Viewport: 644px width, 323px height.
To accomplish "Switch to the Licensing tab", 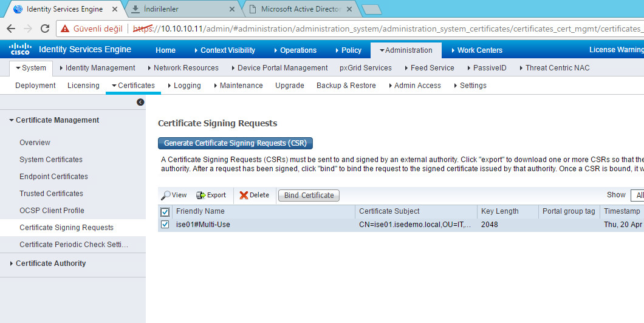I will pos(83,86).
